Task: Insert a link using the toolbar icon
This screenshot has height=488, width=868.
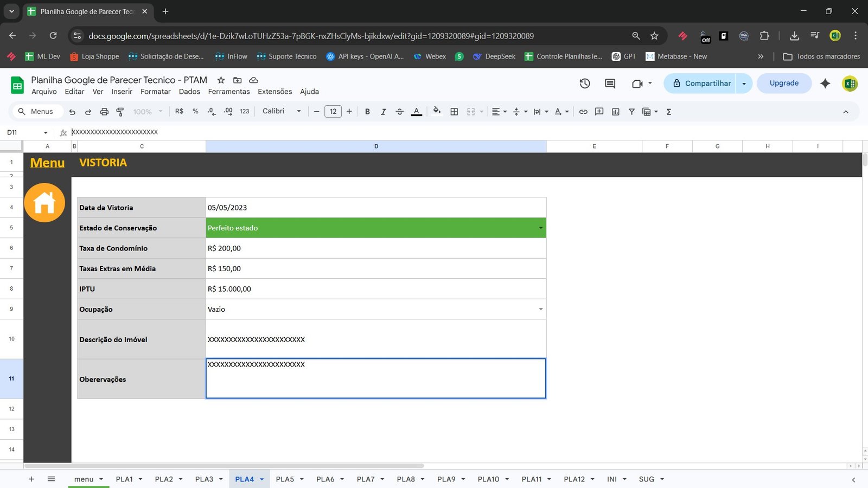Action: coord(583,111)
